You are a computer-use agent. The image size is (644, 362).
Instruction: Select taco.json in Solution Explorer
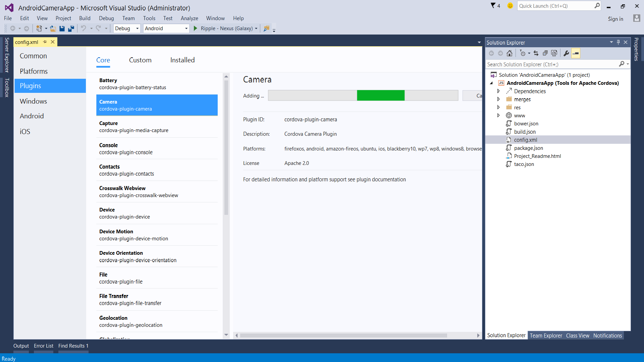[524, 164]
